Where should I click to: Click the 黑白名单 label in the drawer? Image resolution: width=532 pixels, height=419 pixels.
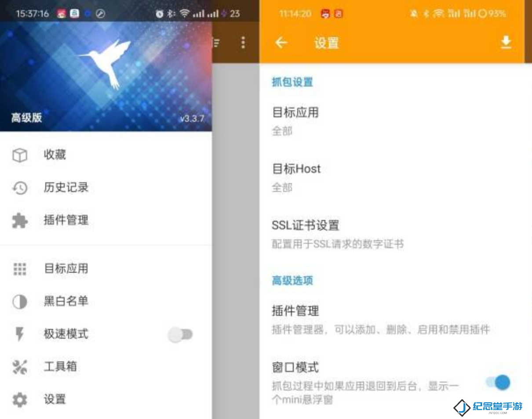click(x=66, y=301)
